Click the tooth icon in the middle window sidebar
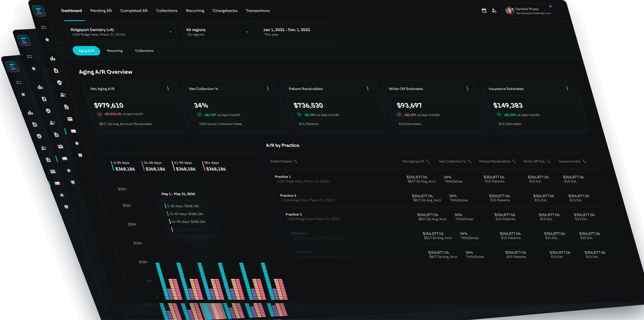The height and width of the screenshot is (320, 644). (72, 183)
